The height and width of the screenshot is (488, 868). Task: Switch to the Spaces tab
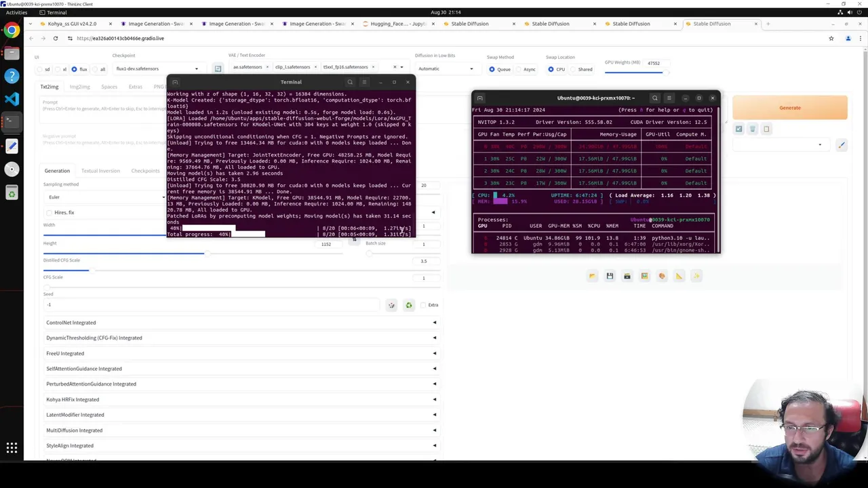(109, 87)
